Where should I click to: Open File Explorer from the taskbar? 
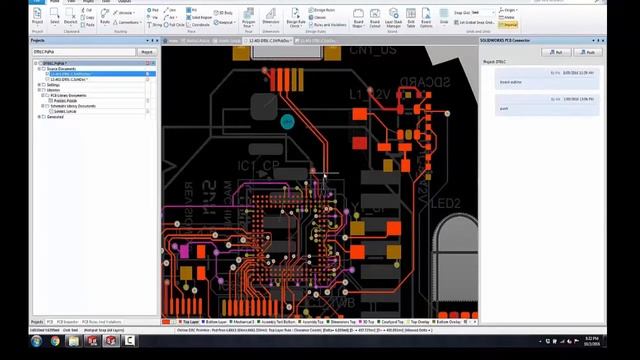[x=74, y=341]
